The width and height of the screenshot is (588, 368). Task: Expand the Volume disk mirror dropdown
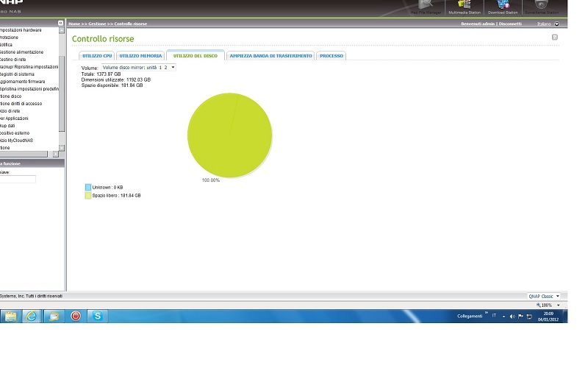click(x=139, y=67)
